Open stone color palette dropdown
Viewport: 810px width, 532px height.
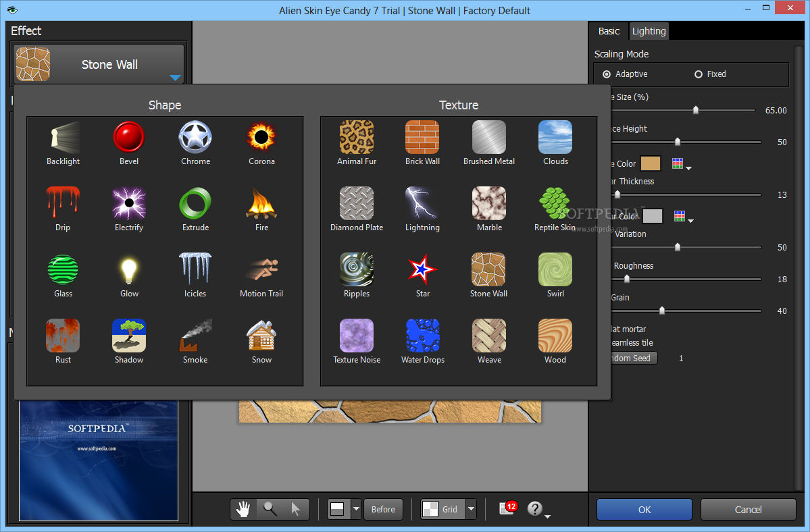(682, 164)
